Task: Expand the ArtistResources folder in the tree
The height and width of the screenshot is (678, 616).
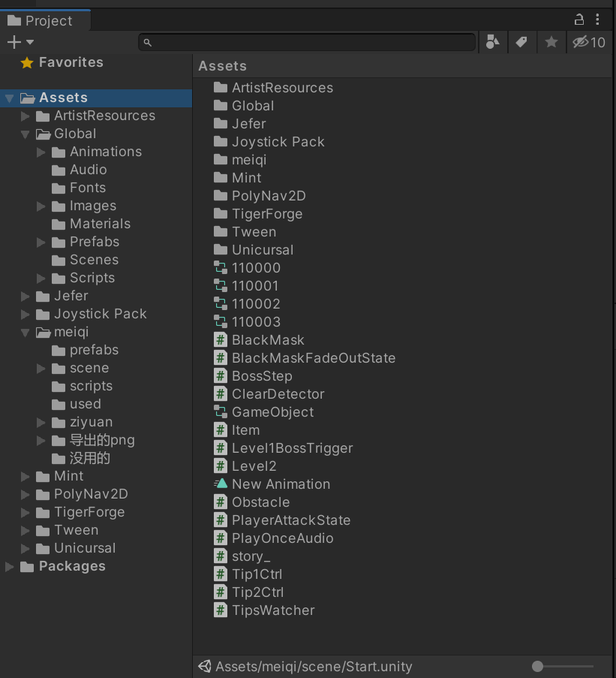Action: pyautogui.click(x=25, y=116)
